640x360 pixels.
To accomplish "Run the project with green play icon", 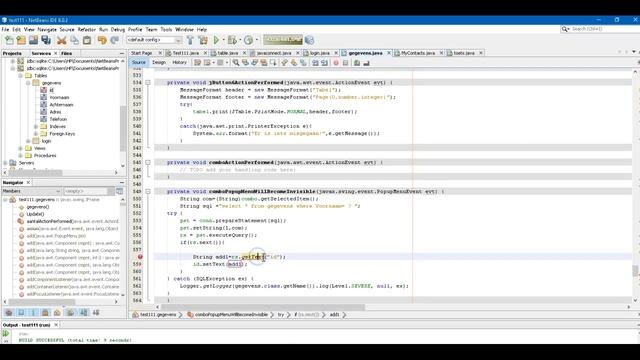I will tap(216, 40).
